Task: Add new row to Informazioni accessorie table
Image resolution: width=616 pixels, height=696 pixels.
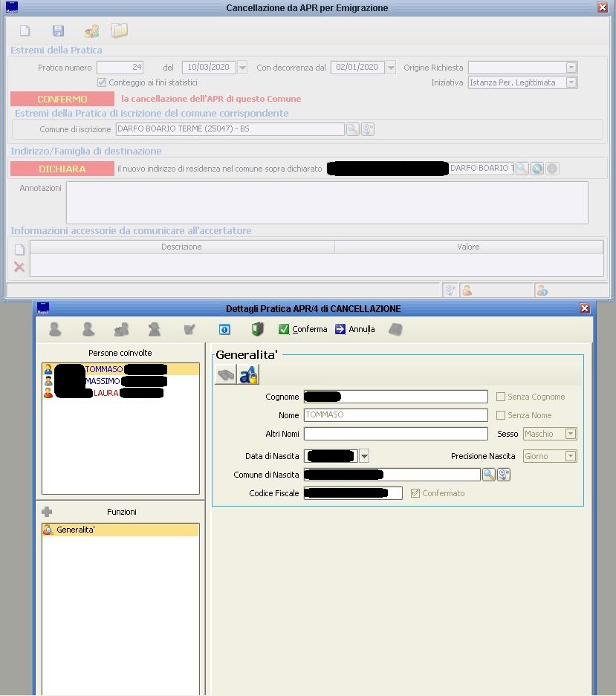Action: point(19,250)
